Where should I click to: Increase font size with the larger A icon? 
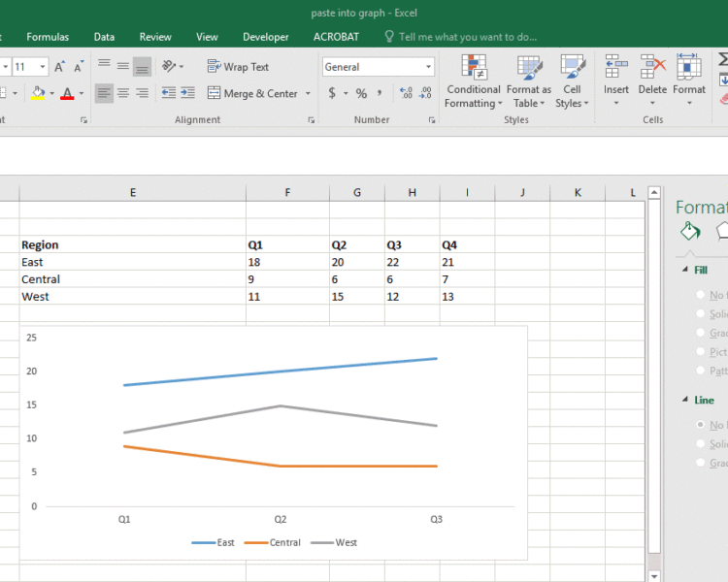click(60, 67)
